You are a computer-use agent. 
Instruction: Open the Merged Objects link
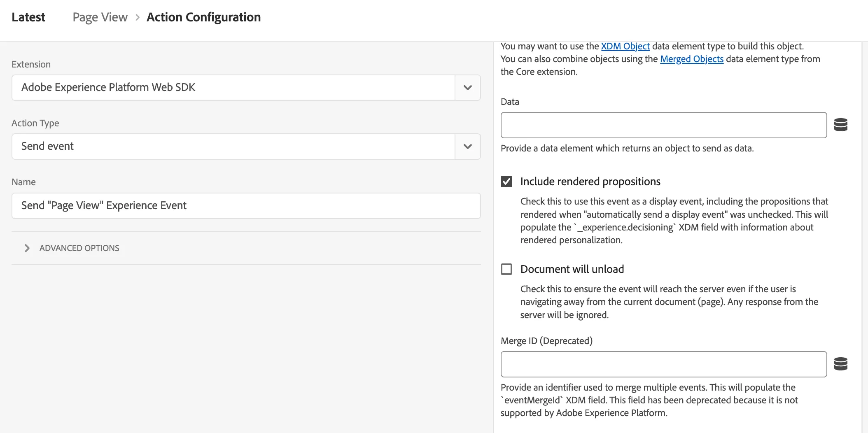click(692, 59)
